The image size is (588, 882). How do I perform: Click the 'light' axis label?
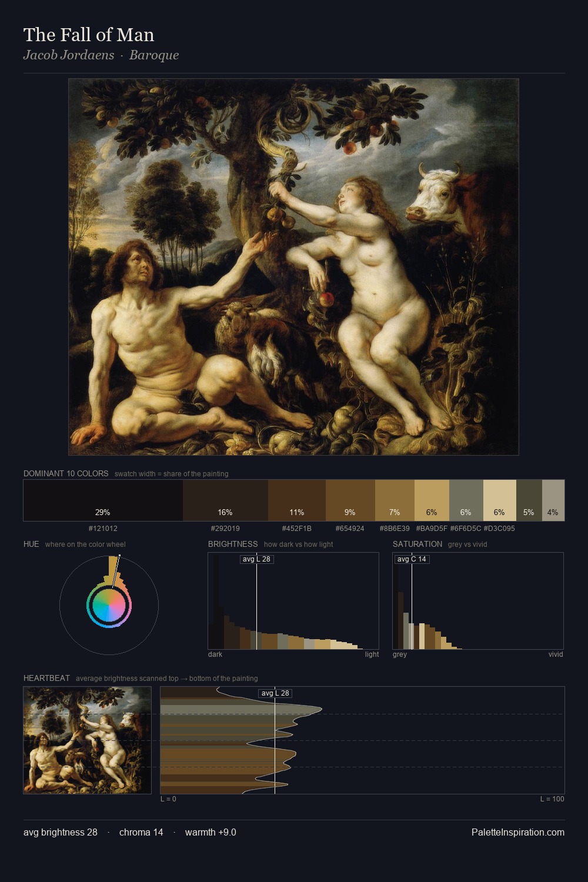372,654
